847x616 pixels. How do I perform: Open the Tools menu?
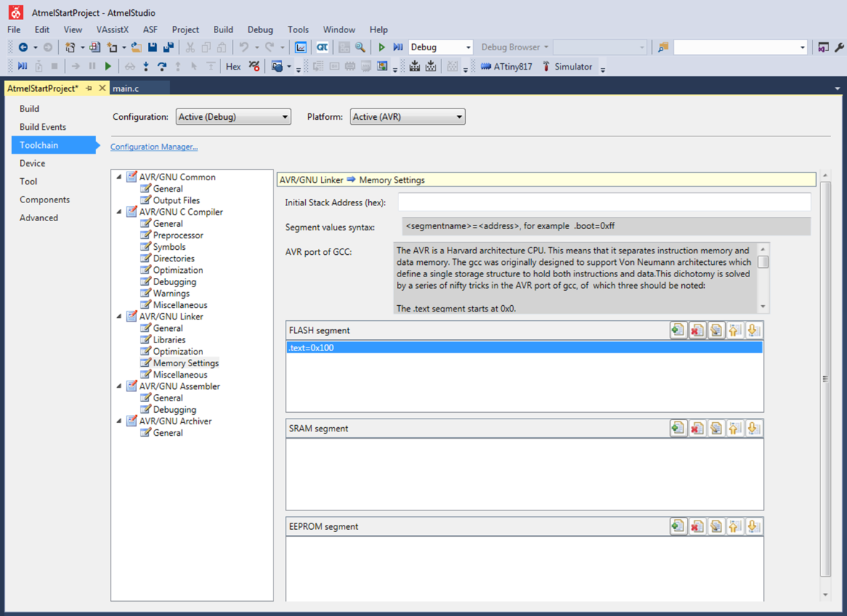point(298,29)
